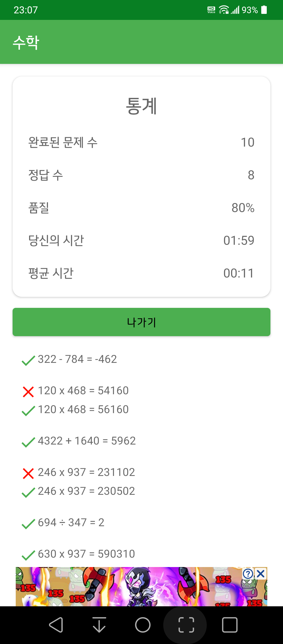The height and width of the screenshot is (644, 283).
Task: Tap the battery icon in the status bar
Action: (264, 10)
